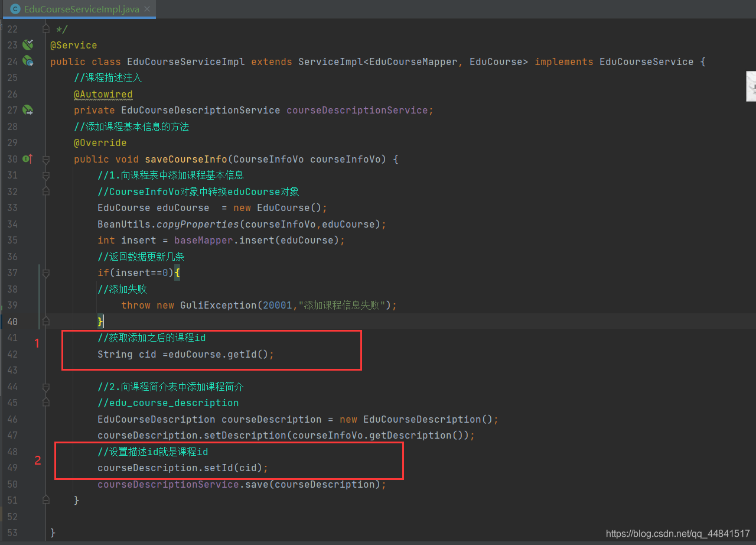Click setId(cid) on line 49
The width and height of the screenshot is (756, 545).
[x=233, y=468]
